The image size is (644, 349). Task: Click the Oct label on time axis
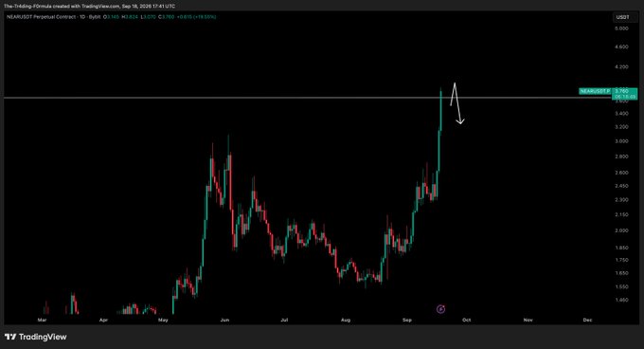coord(467,320)
